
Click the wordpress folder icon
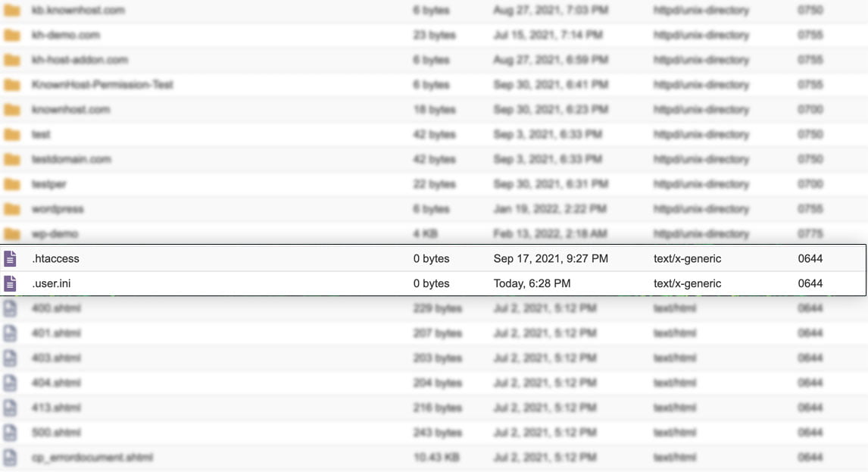pos(11,209)
